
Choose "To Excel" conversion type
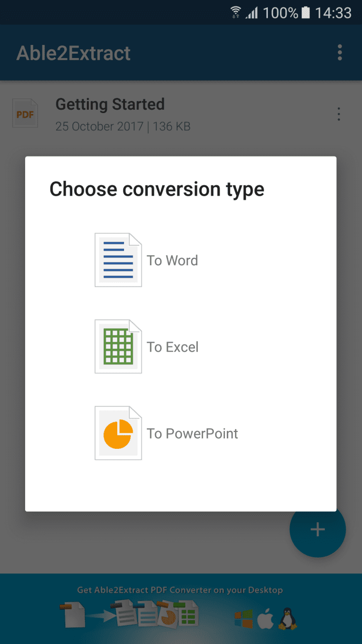tap(173, 347)
